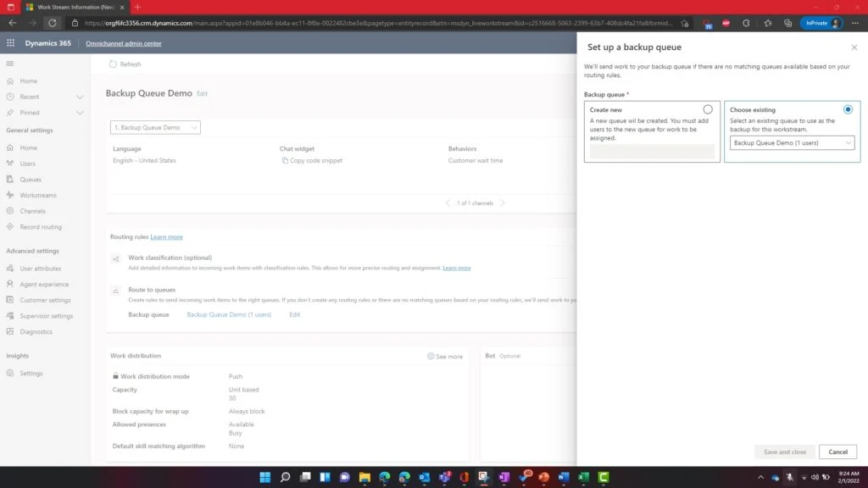Screen dimensions: 868x488
Task: Click the Refresh command icon
Action: pyautogui.click(x=113, y=64)
